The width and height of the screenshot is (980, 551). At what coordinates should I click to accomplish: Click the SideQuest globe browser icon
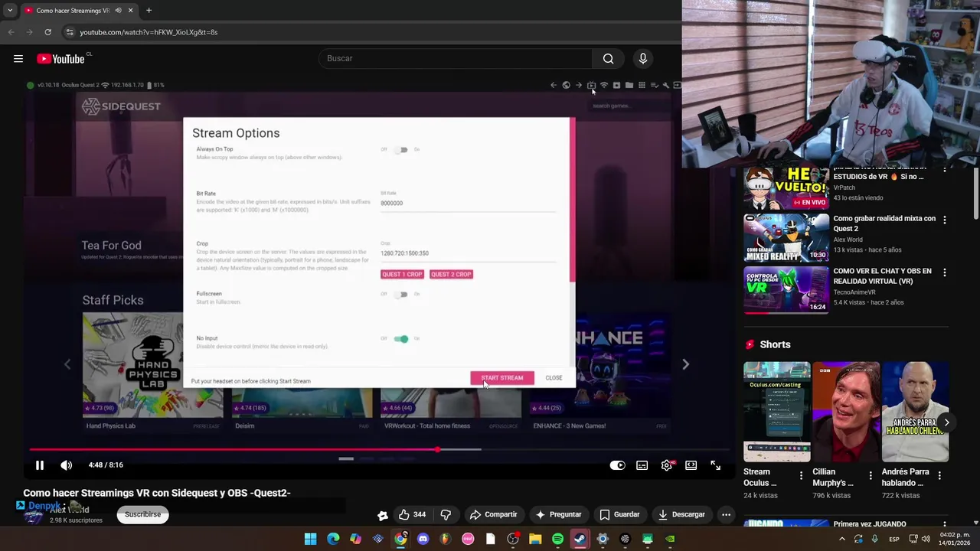[567, 85]
